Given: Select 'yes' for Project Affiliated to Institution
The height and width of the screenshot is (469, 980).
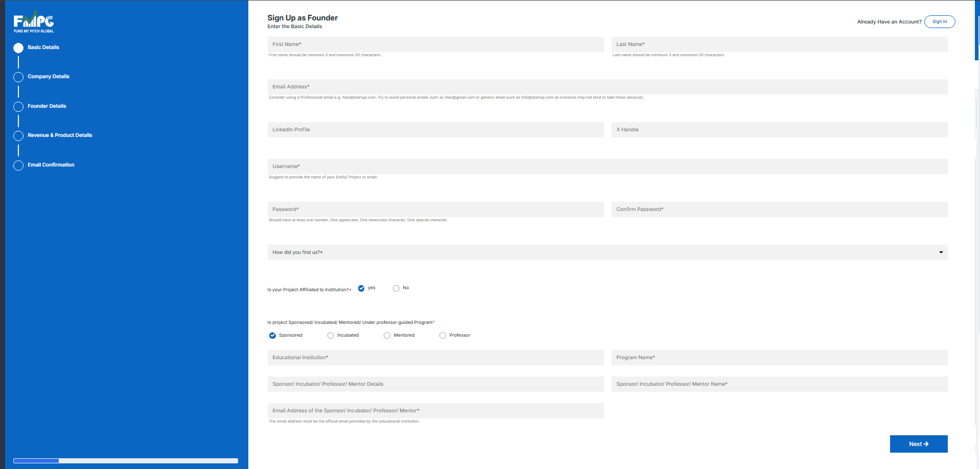Looking at the screenshot, I should pos(361,288).
